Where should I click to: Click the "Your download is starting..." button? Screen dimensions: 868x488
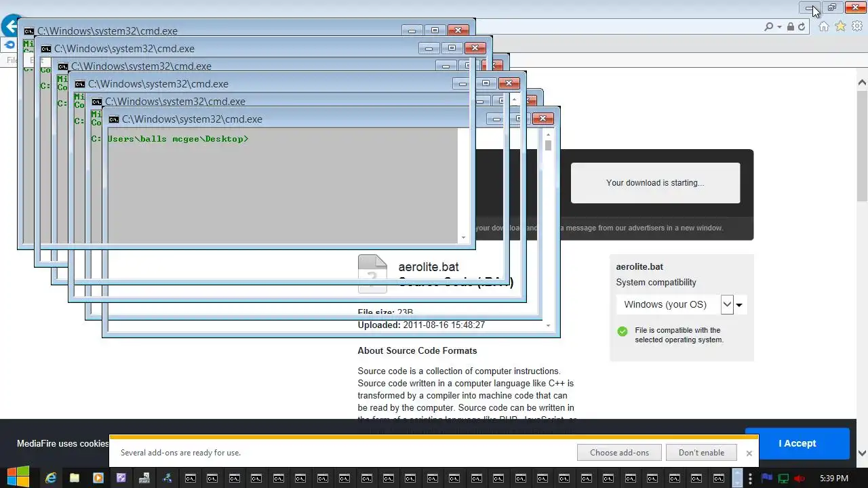655,183
